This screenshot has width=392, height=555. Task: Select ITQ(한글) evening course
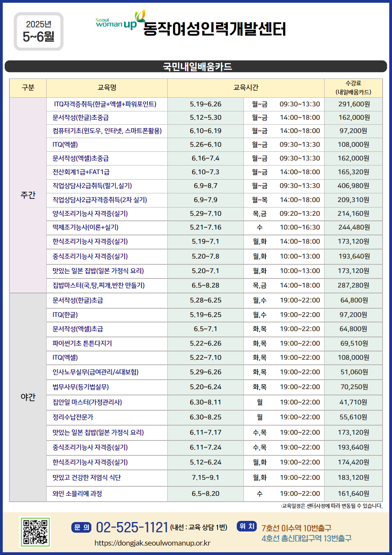(65, 315)
